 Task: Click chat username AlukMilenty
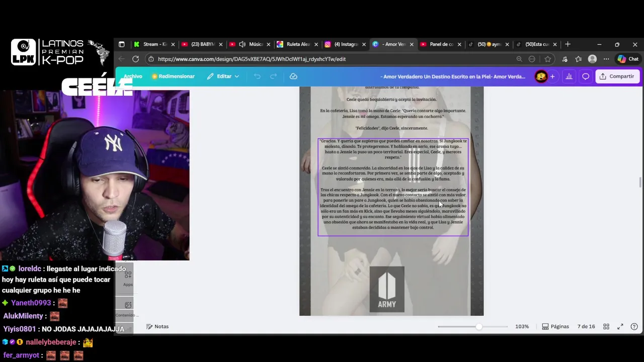pos(23,316)
